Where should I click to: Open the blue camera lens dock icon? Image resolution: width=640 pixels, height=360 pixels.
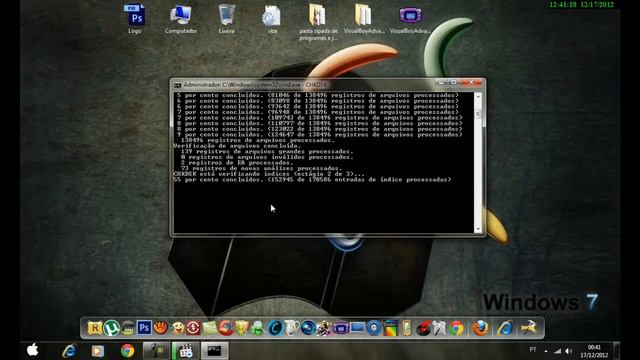click(308, 328)
